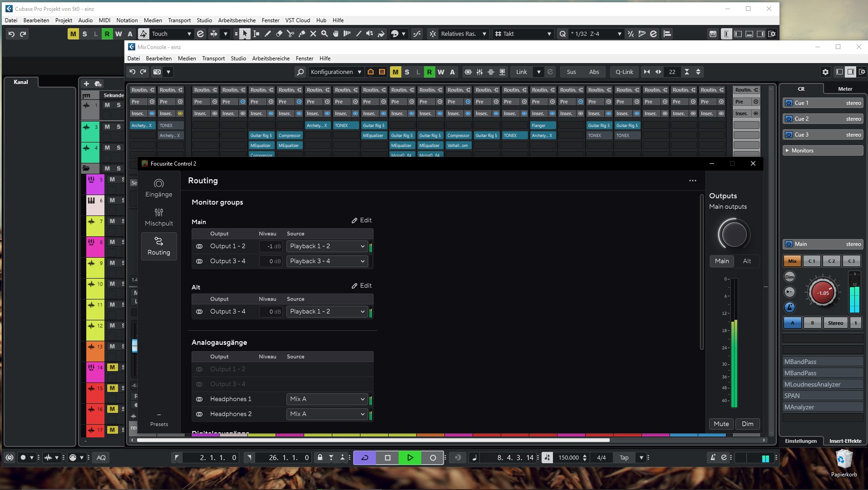Open the three-dot menu in Focusrite Routing
This screenshot has height=490, width=868.
[692, 181]
